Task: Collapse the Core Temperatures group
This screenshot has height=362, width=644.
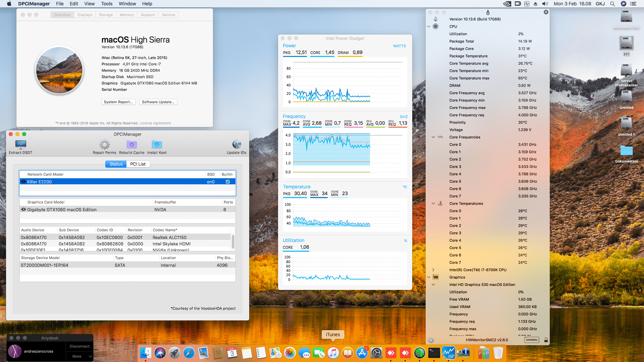Action: coord(433,203)
